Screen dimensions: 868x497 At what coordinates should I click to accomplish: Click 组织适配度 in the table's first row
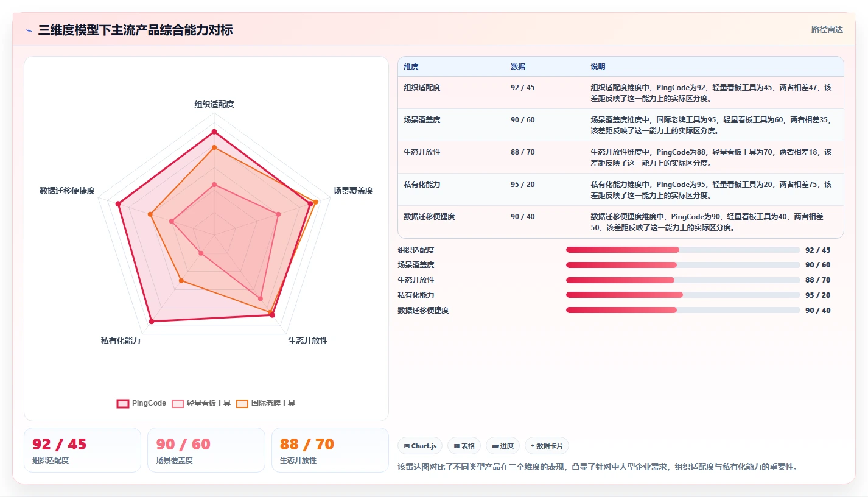point(422,88)
